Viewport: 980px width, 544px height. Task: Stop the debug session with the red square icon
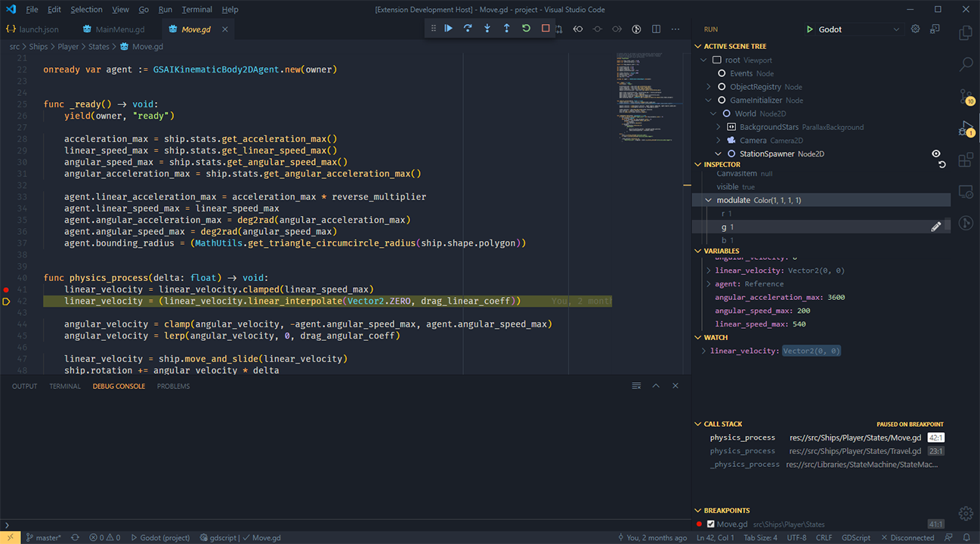point(545,28)
